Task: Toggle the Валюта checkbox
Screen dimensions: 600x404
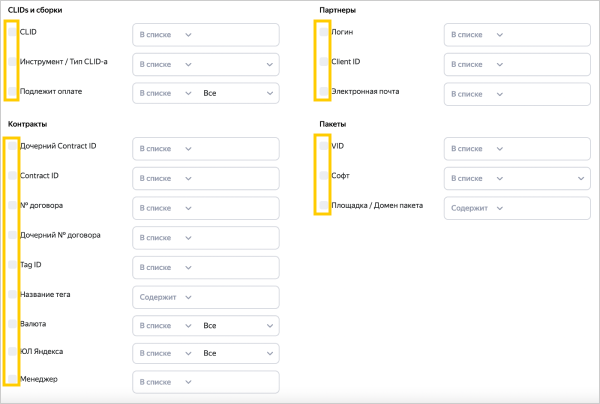Action: pos(12,324)
